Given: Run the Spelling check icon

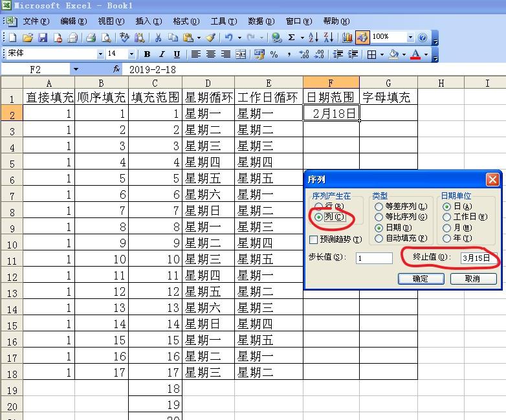Looking at the screenshot, I should pos(124,38).
